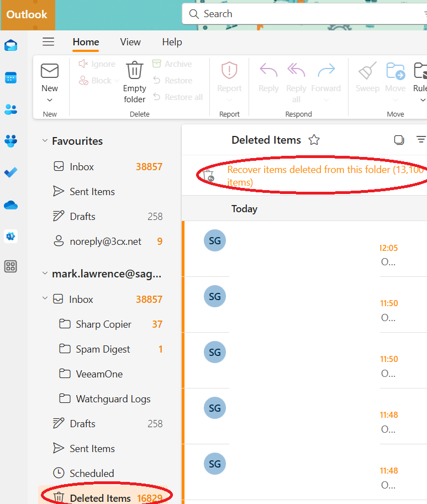This screenshot has height=504, width=427.
Task: Open the OneDrive cloud icon
Action: (10, 204)
